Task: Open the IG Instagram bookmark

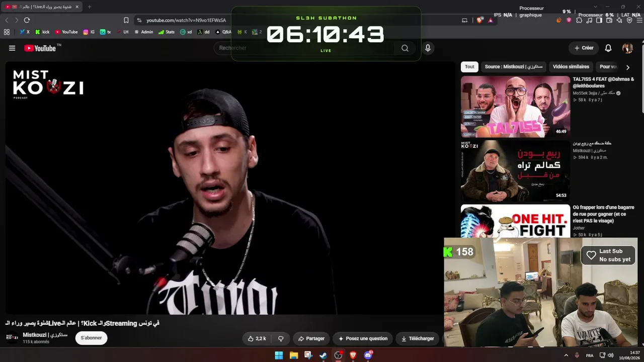Action: [89, 32]
